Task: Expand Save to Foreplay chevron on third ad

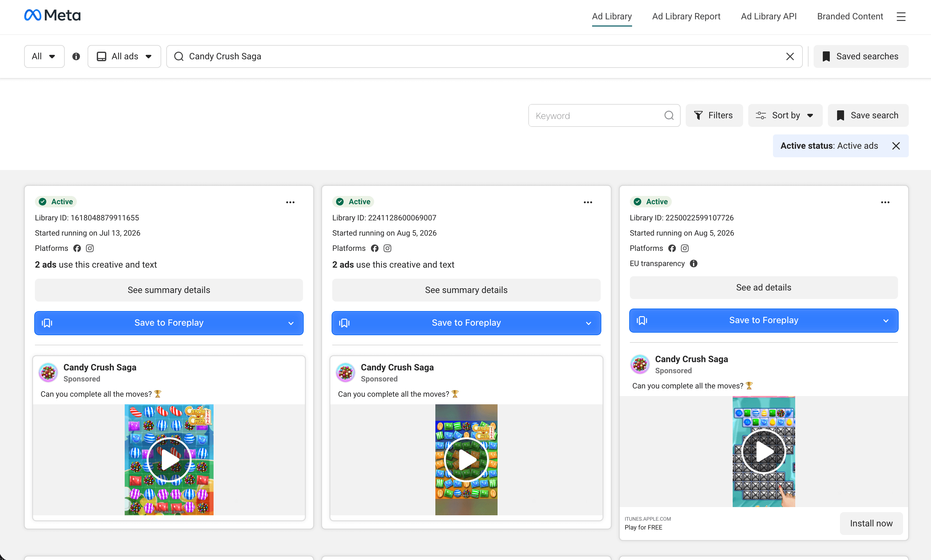Action: (886, 321)
